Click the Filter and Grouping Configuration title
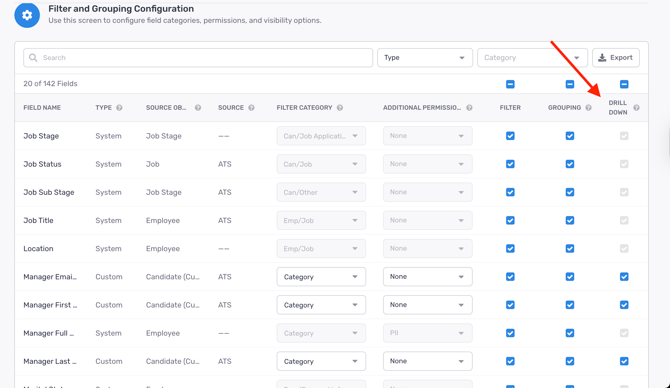The height and width of the screenshot is (388, 670). pos(121,9)
